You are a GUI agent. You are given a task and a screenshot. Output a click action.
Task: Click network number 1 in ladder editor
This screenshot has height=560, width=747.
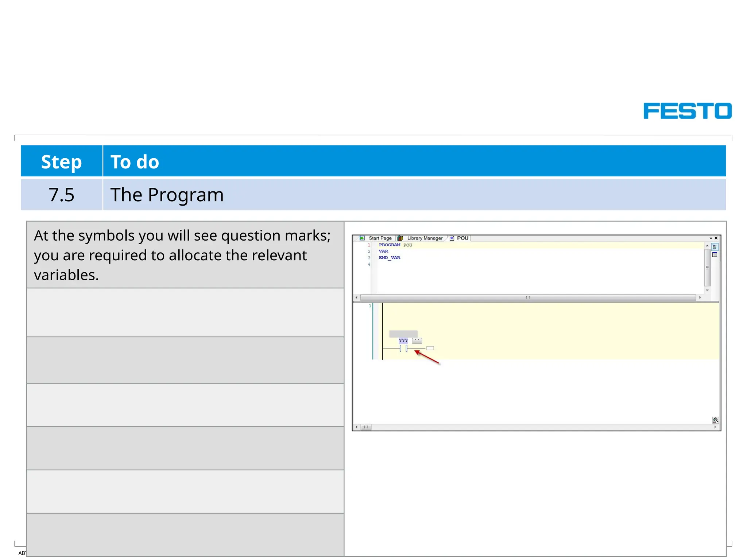(x=370, y=306)
